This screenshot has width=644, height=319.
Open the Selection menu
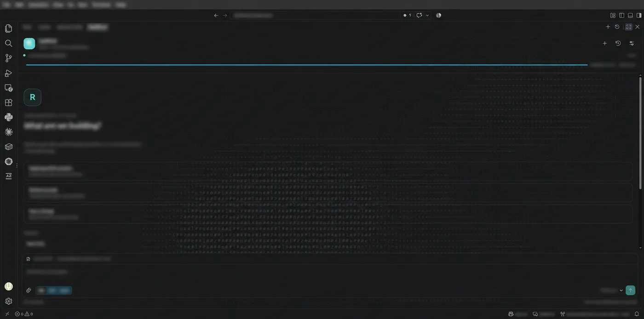[38, 5]
